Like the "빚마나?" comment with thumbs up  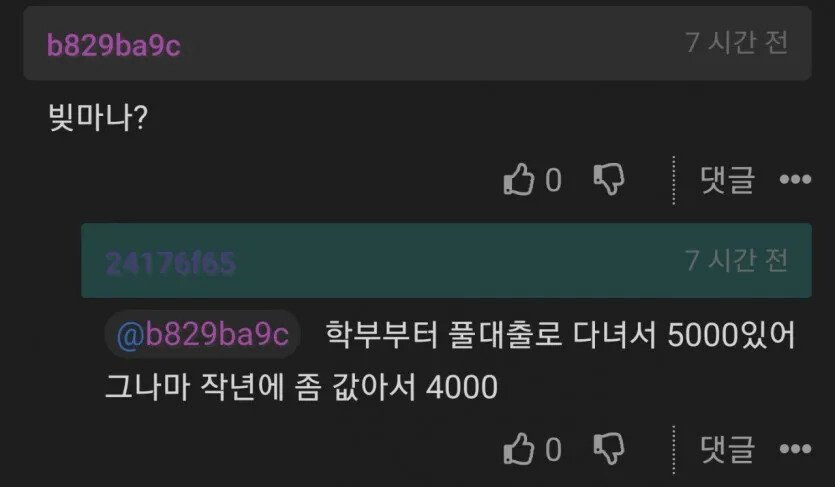point(519,179)
